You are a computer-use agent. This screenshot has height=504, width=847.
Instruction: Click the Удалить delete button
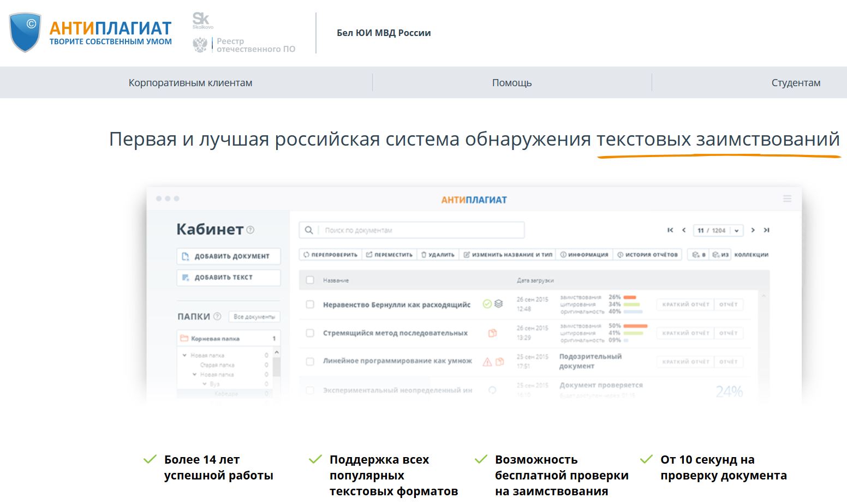click(x=438, y=255)
